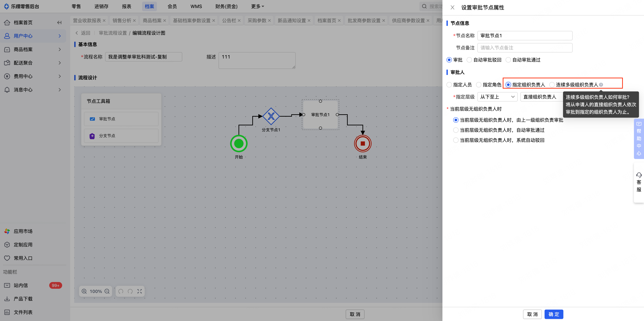This screenshot has width=644, height=321.
Task: Switch to the 会员 top menu
Action: pyautogui.click(x=172, y=7)
